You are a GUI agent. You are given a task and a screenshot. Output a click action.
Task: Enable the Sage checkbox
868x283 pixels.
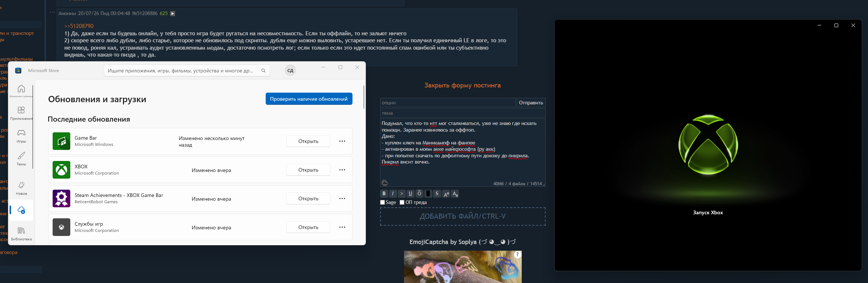[382, 203]
